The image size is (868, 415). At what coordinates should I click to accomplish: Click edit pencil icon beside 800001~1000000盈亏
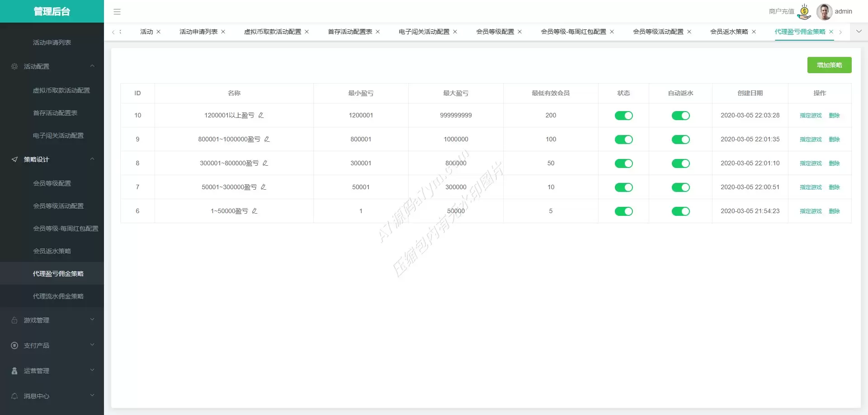[267, 140]
